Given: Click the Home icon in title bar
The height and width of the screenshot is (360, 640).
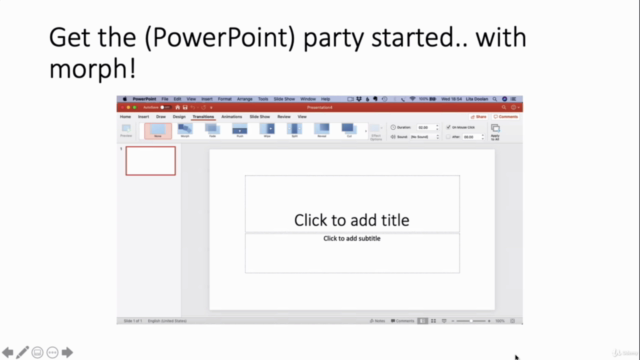Looking at the screenshot, I should (x=178, y=107).
